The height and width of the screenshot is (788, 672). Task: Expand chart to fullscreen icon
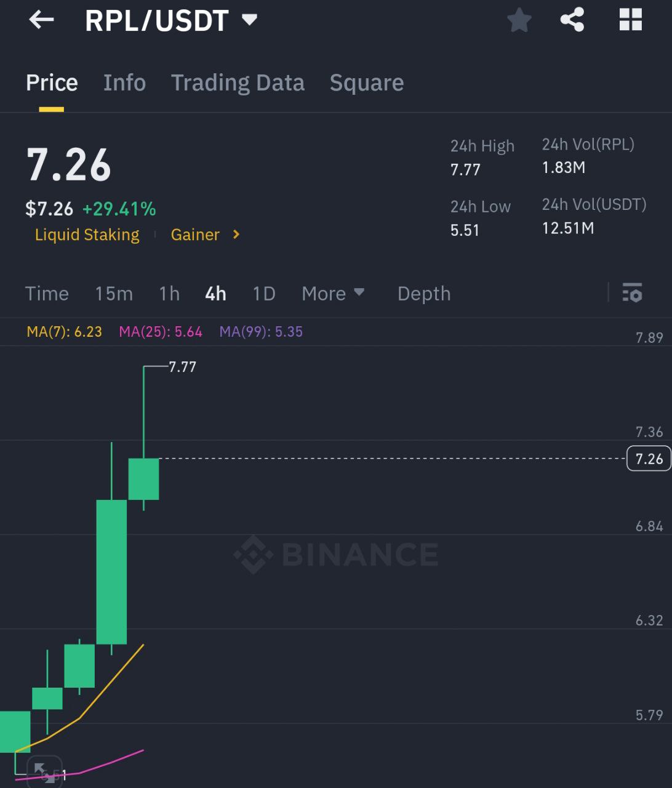tap(44, 772)
